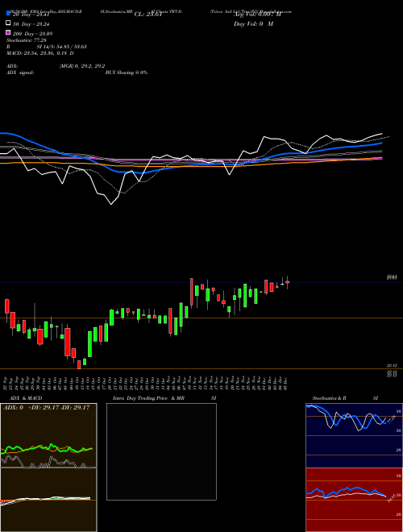Open the red RSI chart panel
403x532 pixels.
pyautogui.click(x=354, y=500)
